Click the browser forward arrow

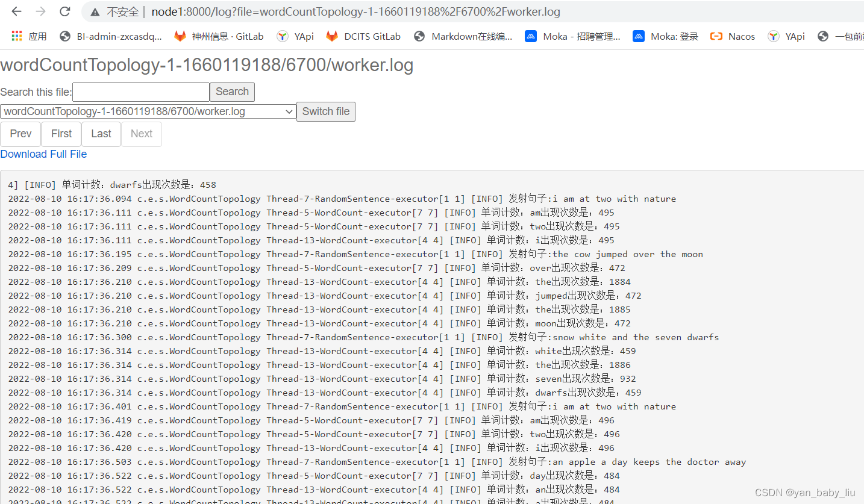[x=41, y=11]
